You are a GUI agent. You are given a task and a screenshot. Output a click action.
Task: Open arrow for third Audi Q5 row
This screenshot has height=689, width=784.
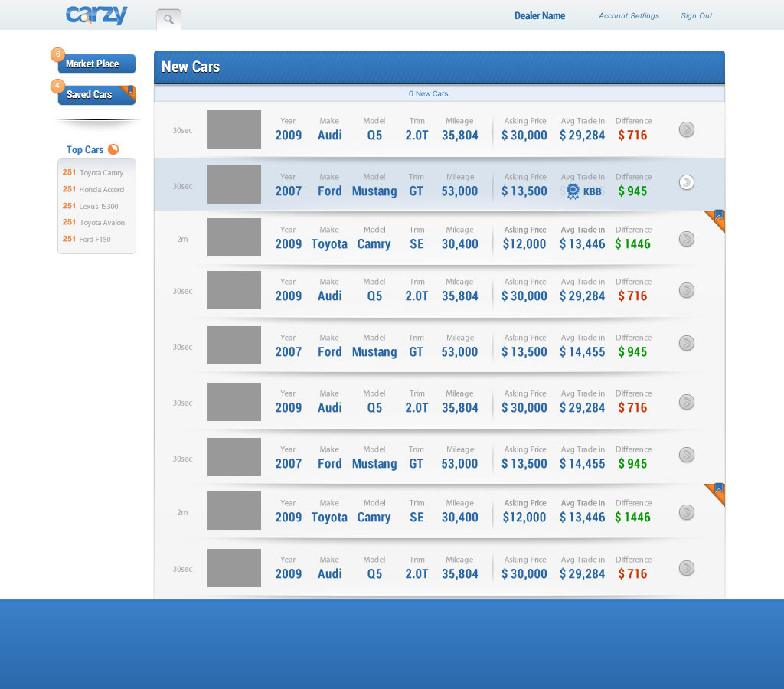(x=687, y=402)
